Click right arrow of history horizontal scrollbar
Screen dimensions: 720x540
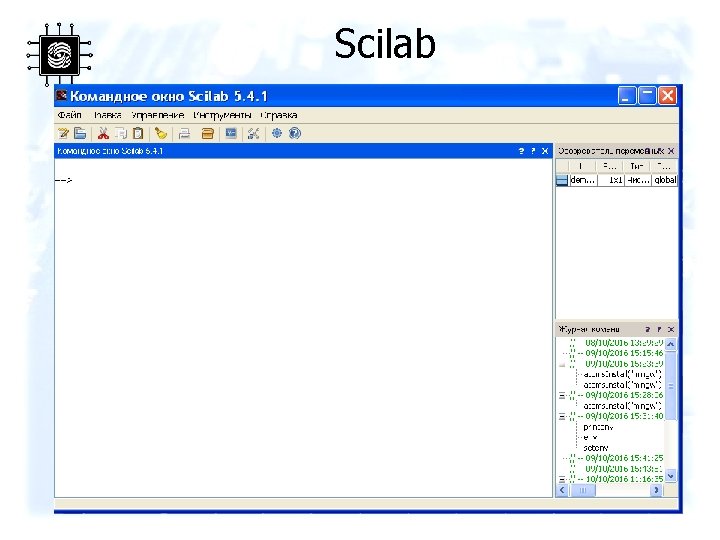point(656,490)
